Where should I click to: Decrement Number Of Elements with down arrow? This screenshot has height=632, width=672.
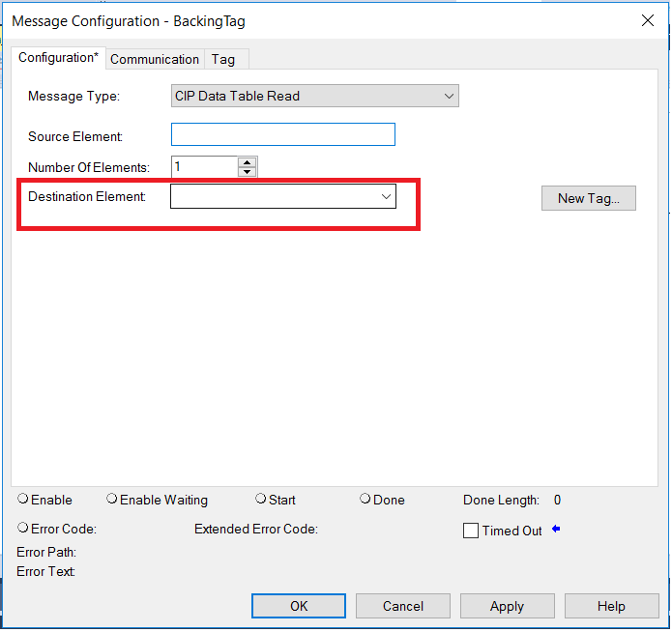(x=247, y=172)
